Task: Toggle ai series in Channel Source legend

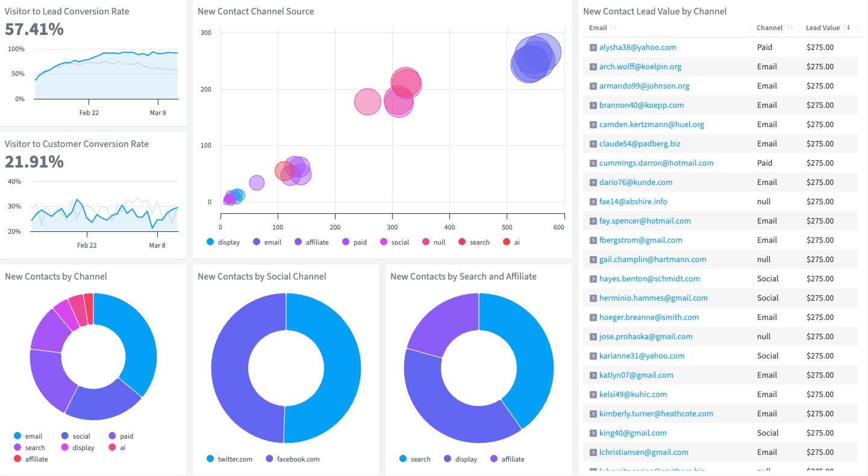Action: point(511,242)
